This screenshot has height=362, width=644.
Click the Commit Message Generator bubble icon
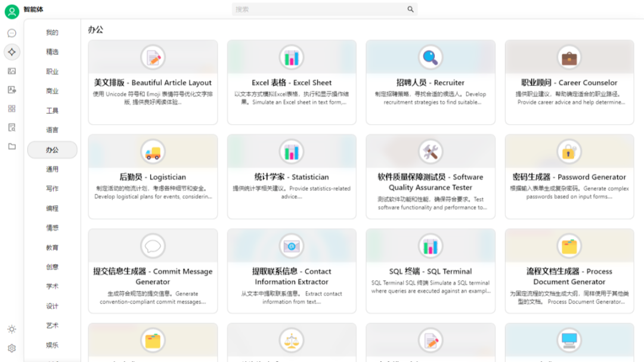[x=153, y=246]
